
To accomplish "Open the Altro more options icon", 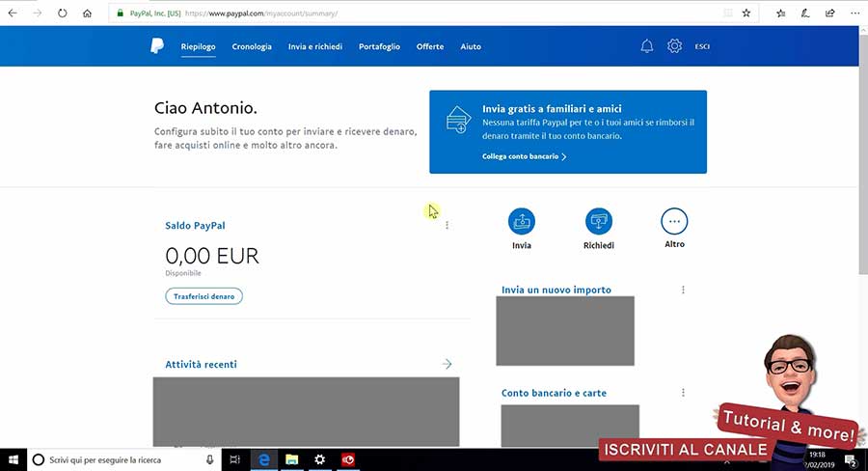I will tap(674, 221).
